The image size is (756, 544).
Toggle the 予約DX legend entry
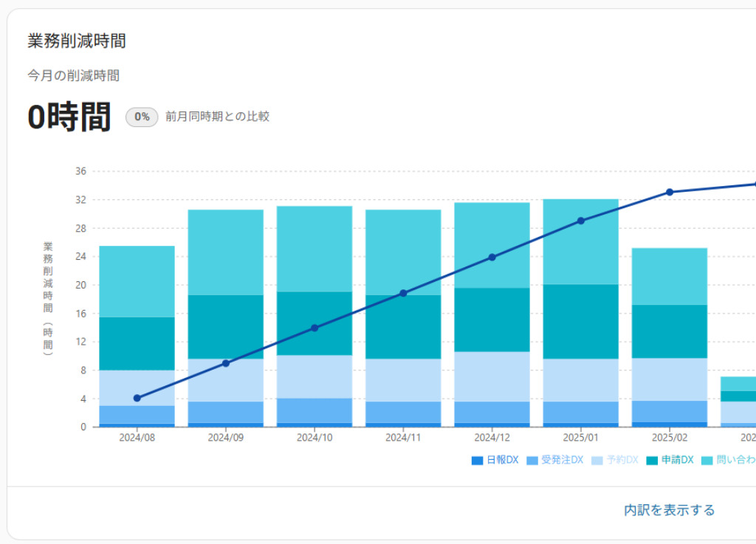point(615,460)
